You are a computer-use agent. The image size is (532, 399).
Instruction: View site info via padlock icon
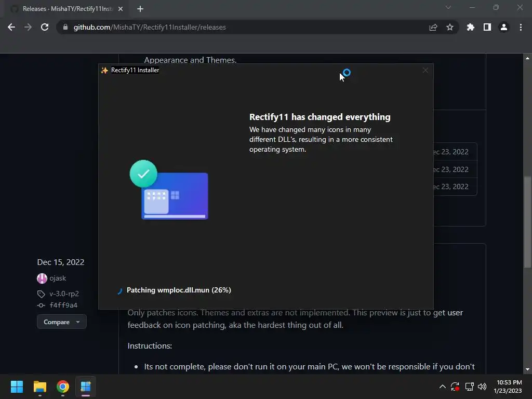click(x=65, y=27)
